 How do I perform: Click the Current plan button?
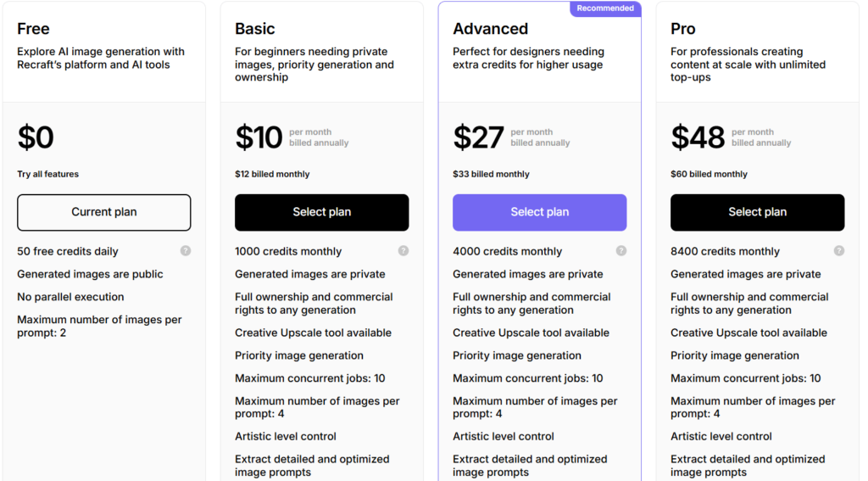pos(104,212)
